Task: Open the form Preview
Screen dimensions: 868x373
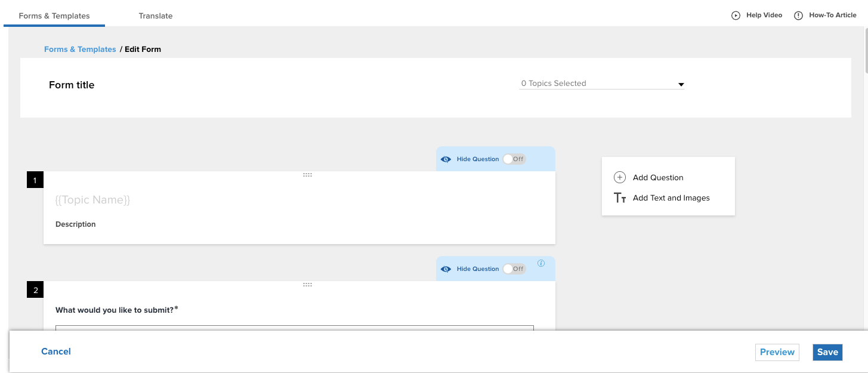Action: [x=777, y=352]
